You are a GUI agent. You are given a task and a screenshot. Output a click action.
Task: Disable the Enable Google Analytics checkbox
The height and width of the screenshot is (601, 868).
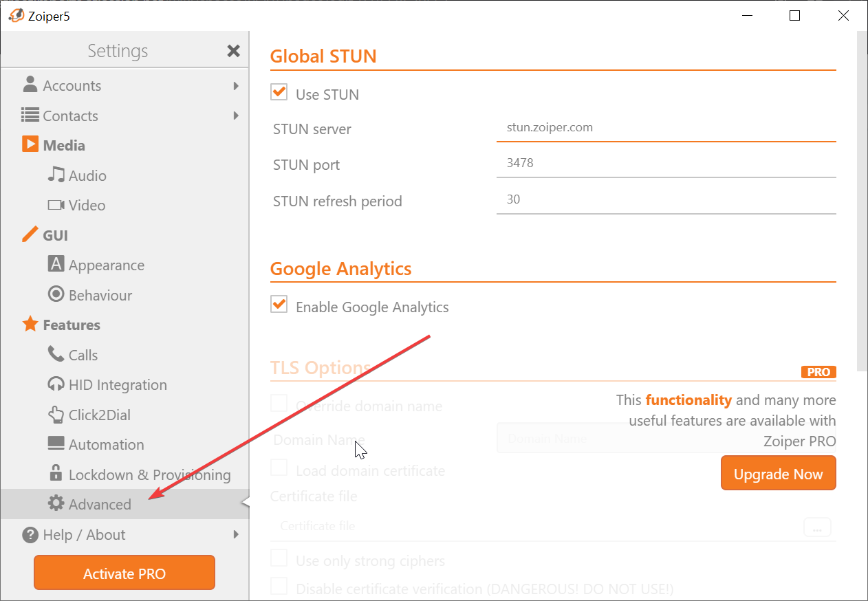point(279,305)
